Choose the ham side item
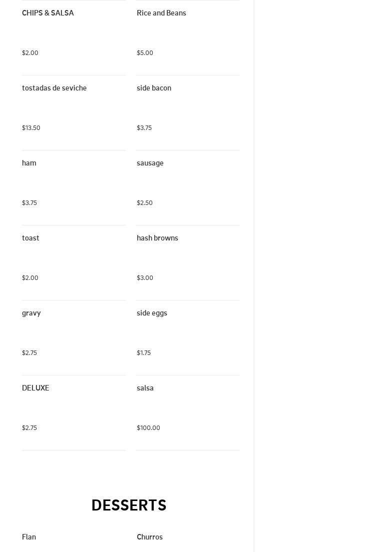 pyautogui.click(x=29, y=163)
